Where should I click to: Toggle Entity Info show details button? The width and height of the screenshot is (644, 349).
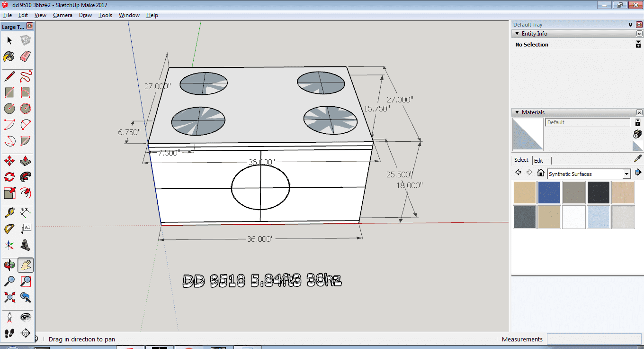tap(638, 45)
